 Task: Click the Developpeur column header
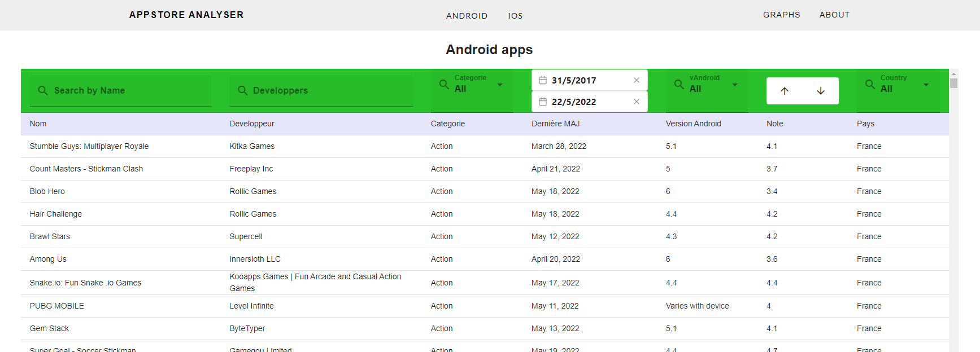click(x=252, y=124)
